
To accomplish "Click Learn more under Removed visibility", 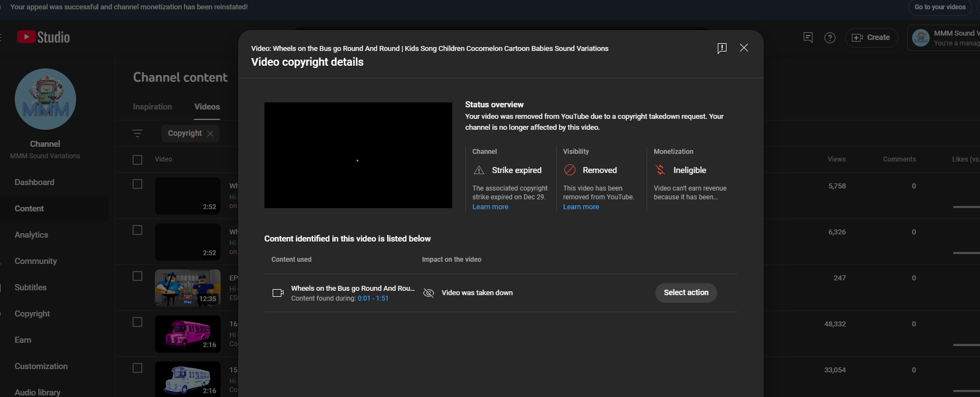I will 581,207.
